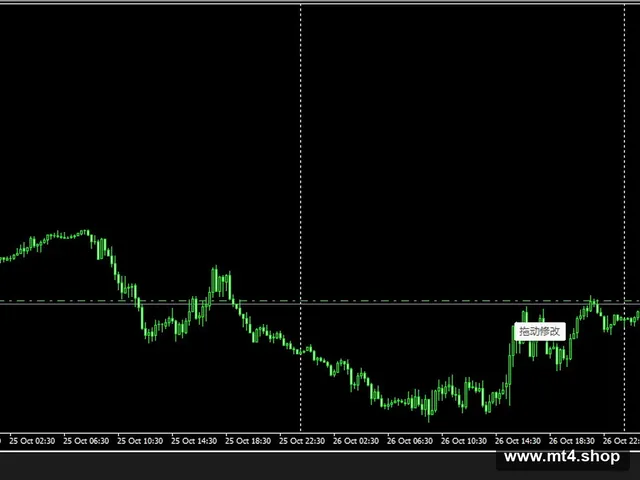Click the "拖动修改" tooltip label
The height and width of the screenshot is (480, 640).
(540, 331)
